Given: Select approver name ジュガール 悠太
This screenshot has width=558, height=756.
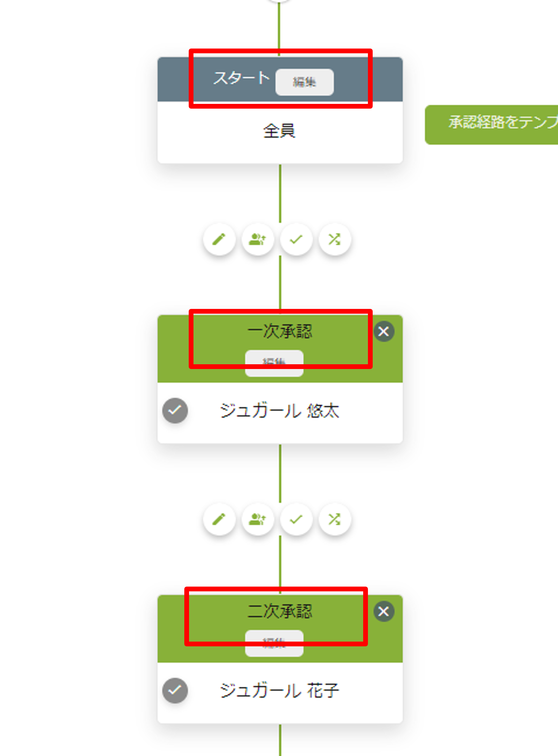Looking at the screenshot, I should tap(279, 410).
